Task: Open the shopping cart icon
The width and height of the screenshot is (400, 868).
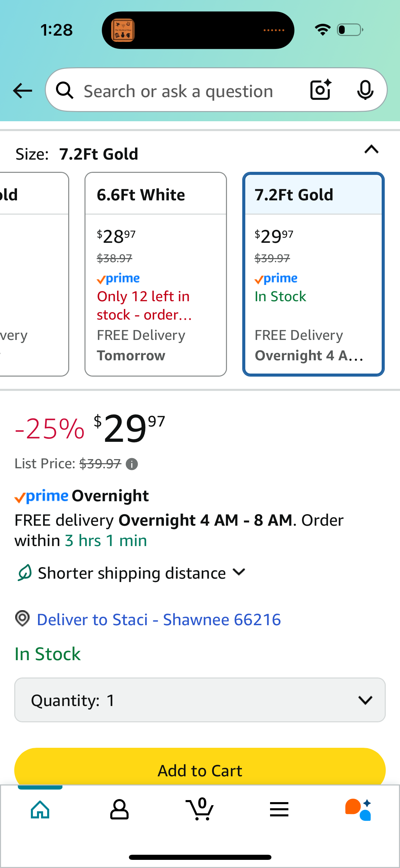Action: point(200,809)
